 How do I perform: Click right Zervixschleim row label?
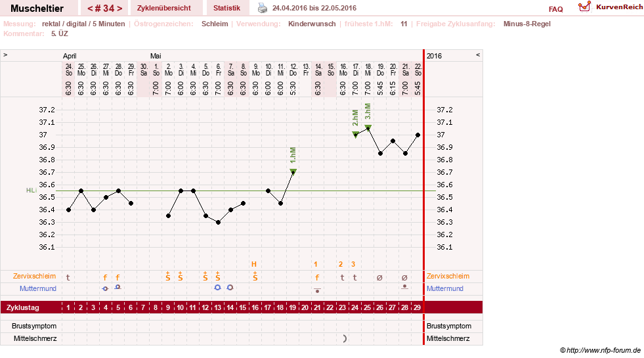coord(448,276)
